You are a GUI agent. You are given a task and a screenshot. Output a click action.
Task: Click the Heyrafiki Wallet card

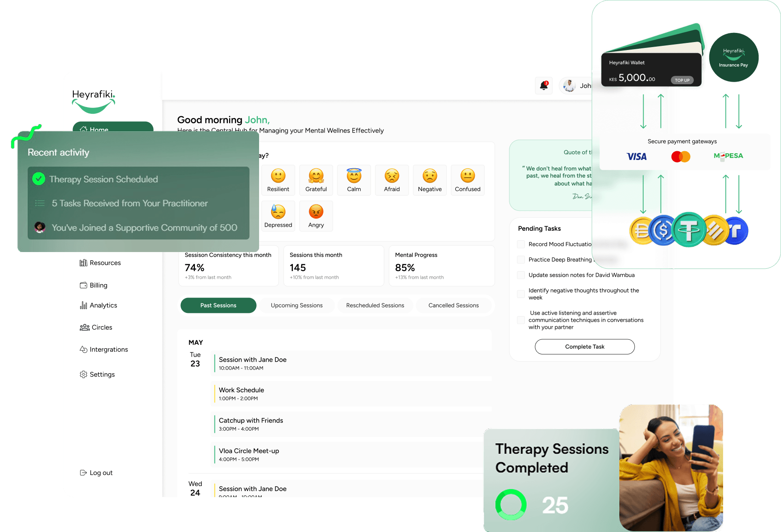pos(651,70)
